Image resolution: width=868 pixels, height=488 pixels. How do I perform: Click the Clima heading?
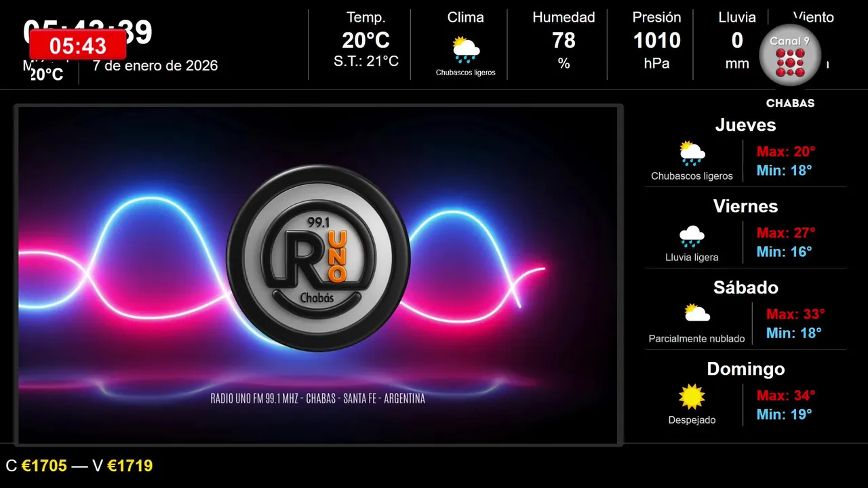(466, 18)
